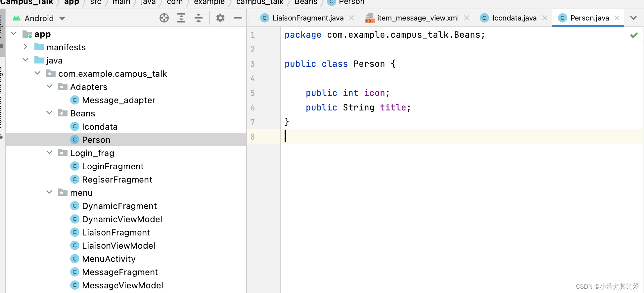Expand the manifests folder
This screenshot has height=293, width=644.
25,47
